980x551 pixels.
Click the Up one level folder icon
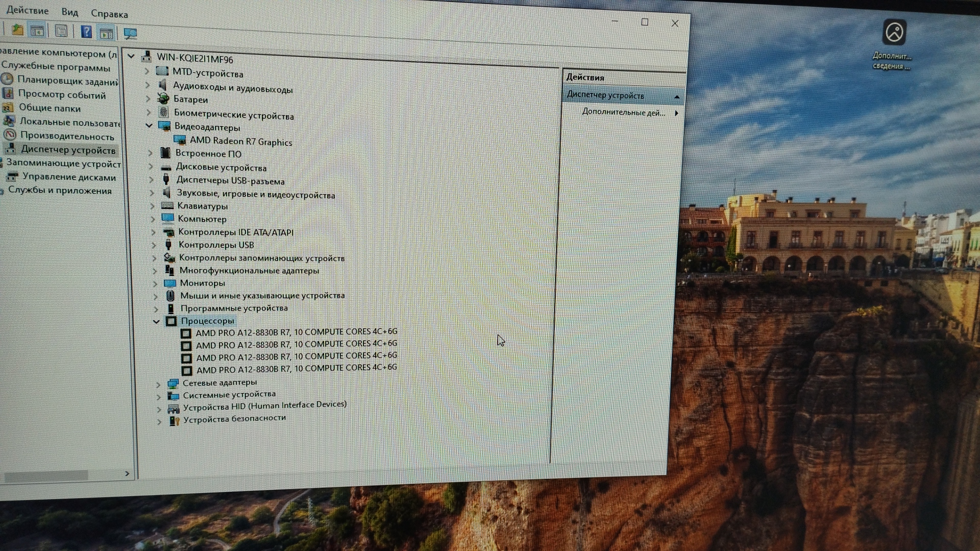point(18,30)
